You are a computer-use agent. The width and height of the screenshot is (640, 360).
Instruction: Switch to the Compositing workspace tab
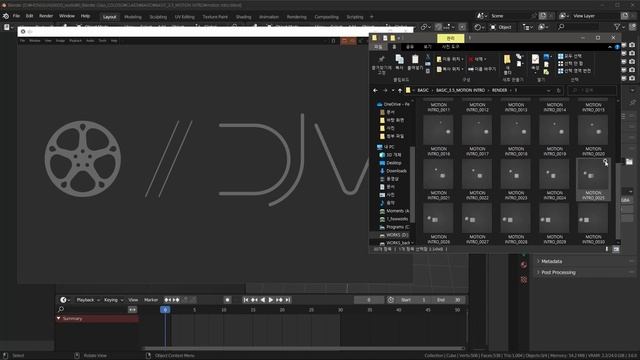[327, 17]
